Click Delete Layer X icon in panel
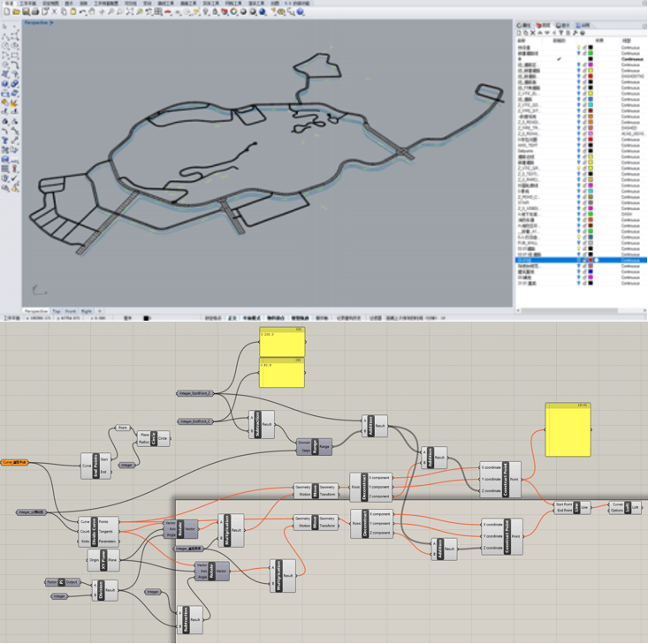The width and height of the screenshot is (648, 644). pyautogui.click(x=533, y=33)
